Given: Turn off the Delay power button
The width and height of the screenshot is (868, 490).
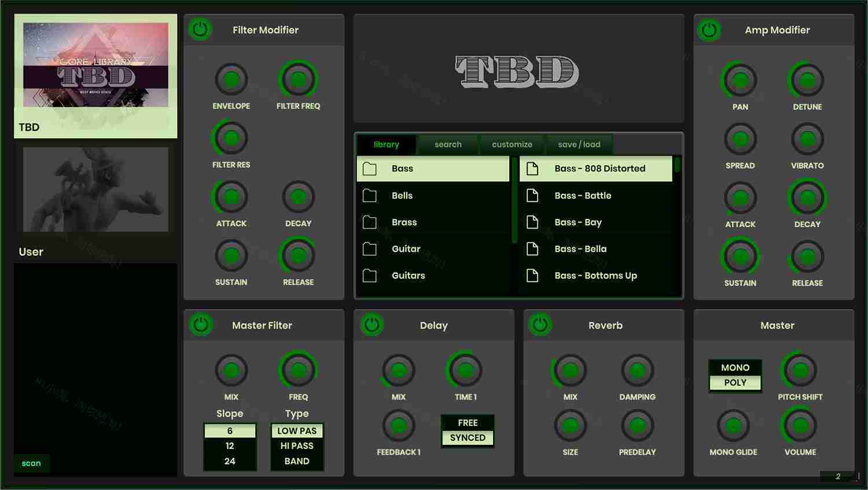Looking at the screenshot, I should (372, 325).
